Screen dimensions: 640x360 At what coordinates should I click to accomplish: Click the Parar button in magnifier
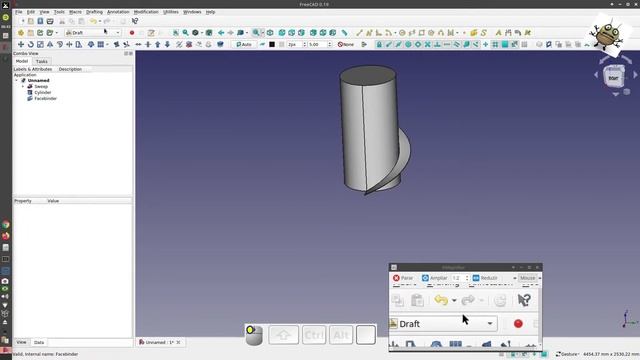pyautogui.click(x=403, y=278)
